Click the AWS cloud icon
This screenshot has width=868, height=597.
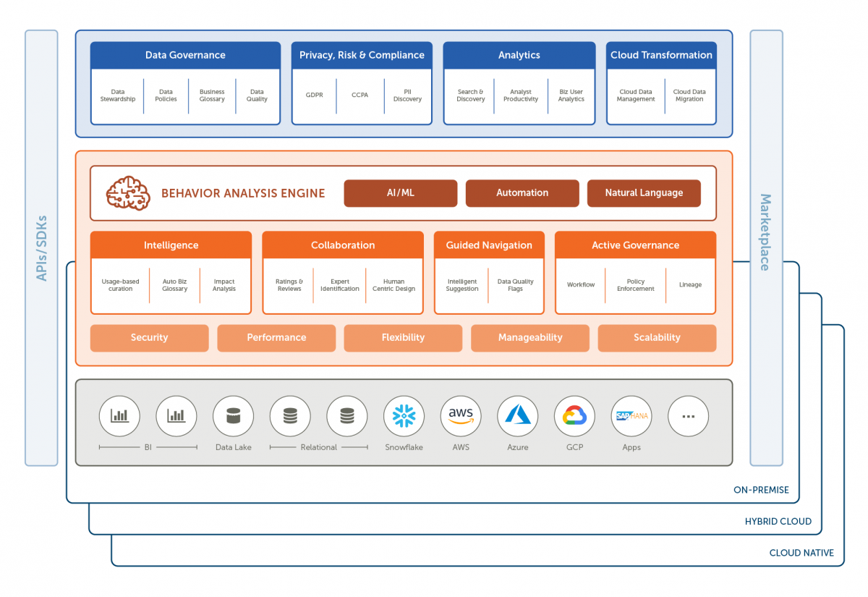coord(461,416)
